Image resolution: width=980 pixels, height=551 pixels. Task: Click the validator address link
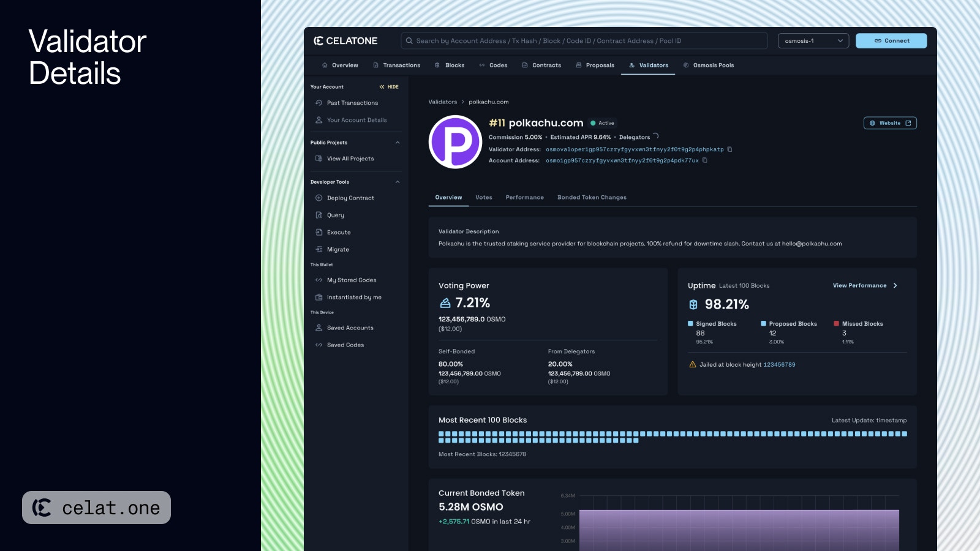[x=635, y=149]
